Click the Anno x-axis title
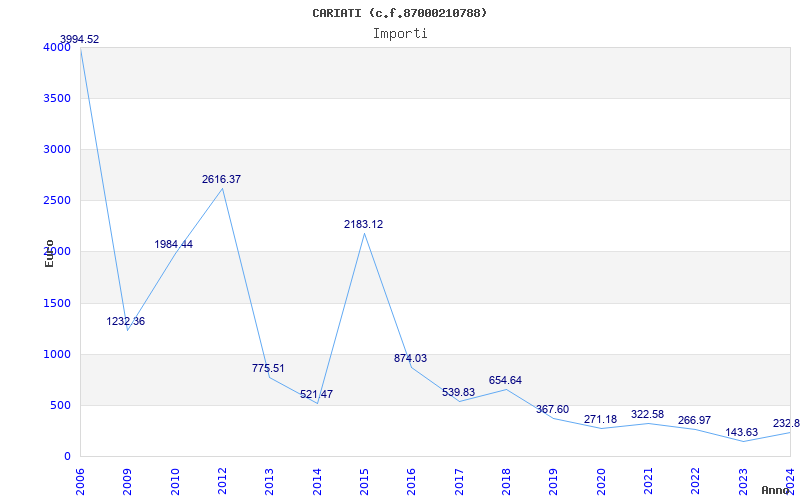 [775, 490]
